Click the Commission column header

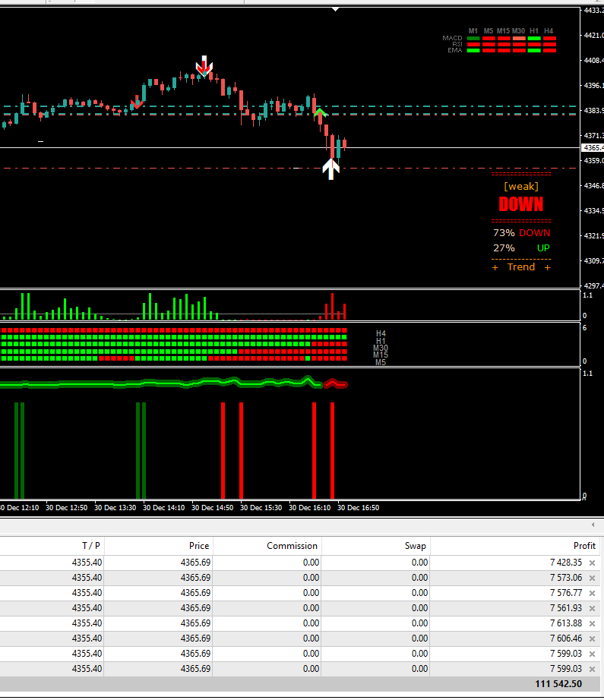coord(292,545)
